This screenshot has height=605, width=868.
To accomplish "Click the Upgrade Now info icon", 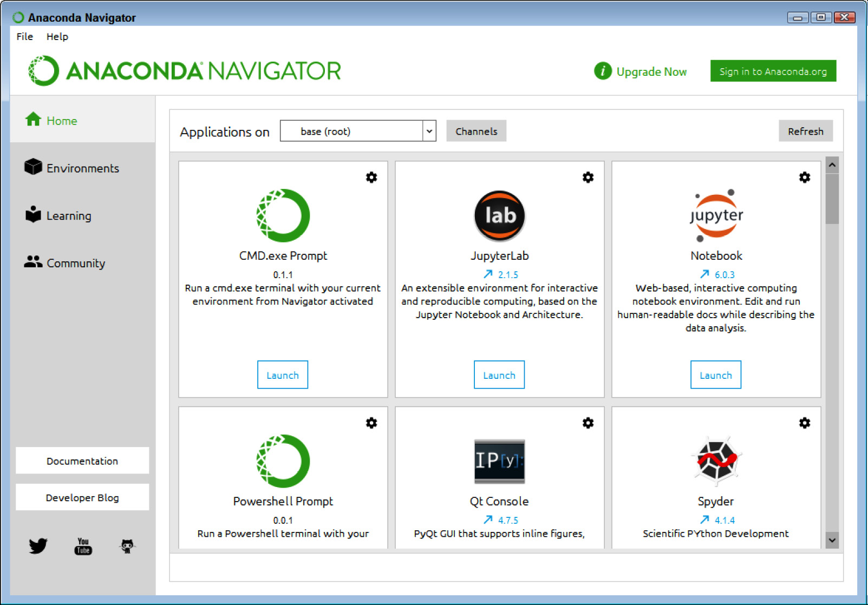I will pyautogui.click(x=602, y=71).
